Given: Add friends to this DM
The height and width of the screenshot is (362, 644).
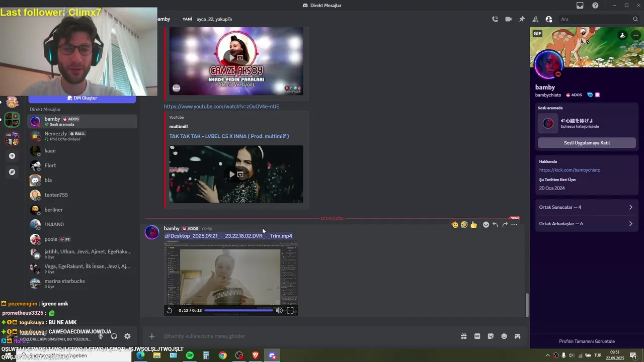Looking at the screenshot, I should click(x=535, y=19).
